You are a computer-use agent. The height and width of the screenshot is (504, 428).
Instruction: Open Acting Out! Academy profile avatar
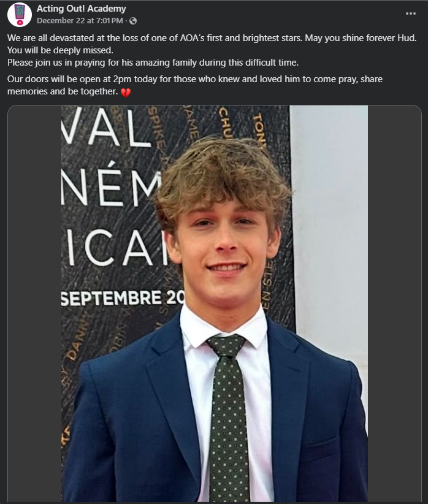19,15
